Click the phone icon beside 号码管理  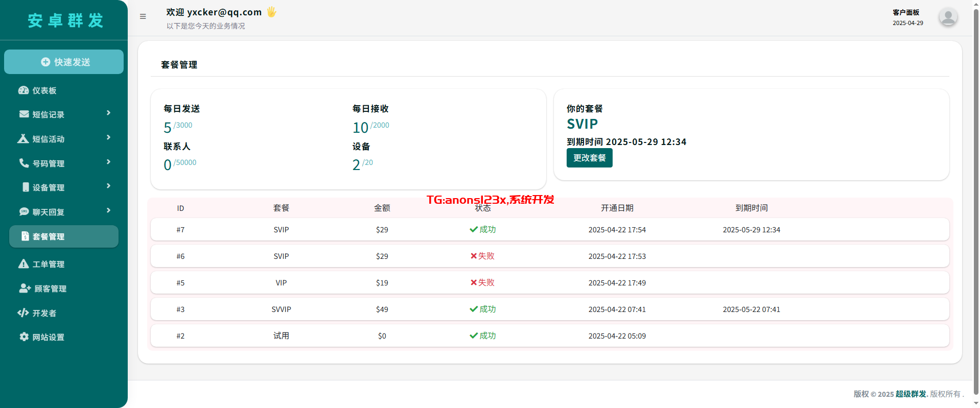point(24,163)
